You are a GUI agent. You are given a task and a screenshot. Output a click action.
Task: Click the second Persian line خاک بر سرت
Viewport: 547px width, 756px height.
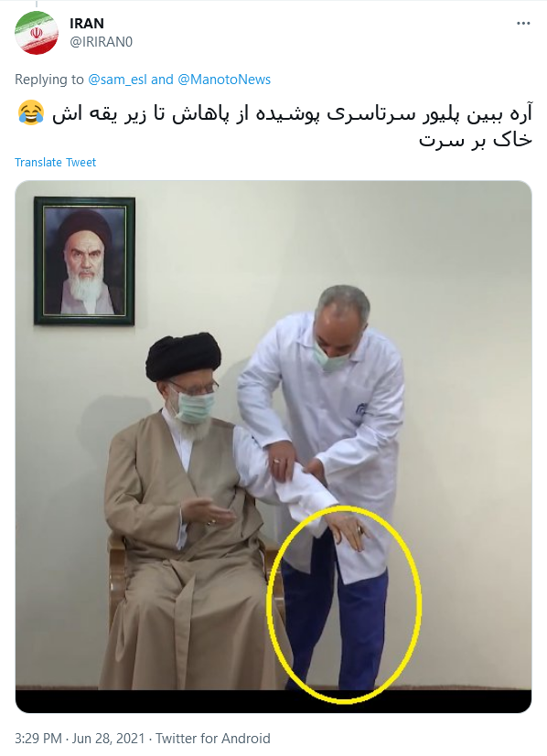[x=476, y=140]
